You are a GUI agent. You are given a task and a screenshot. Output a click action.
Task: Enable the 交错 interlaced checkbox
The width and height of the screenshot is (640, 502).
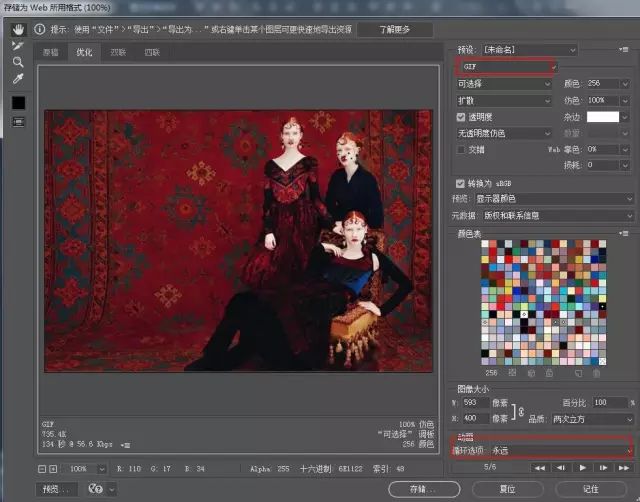(x=460, y=150)
